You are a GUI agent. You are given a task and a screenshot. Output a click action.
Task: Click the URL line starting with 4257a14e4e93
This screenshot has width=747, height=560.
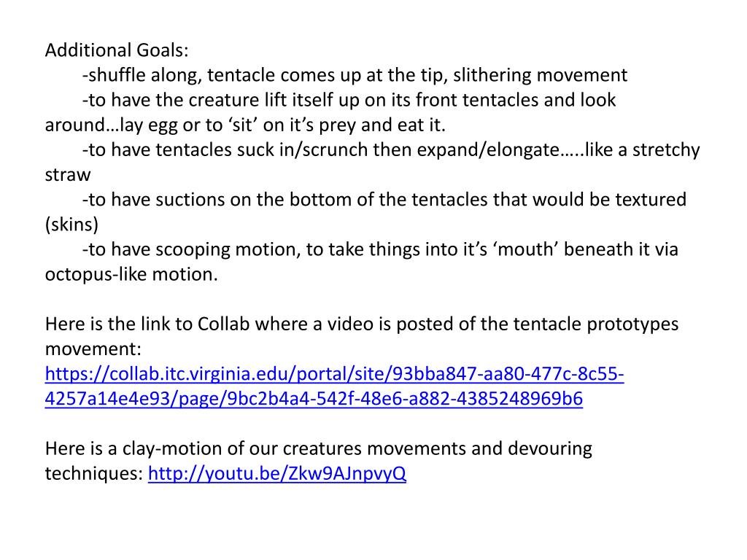pos(314,399)
